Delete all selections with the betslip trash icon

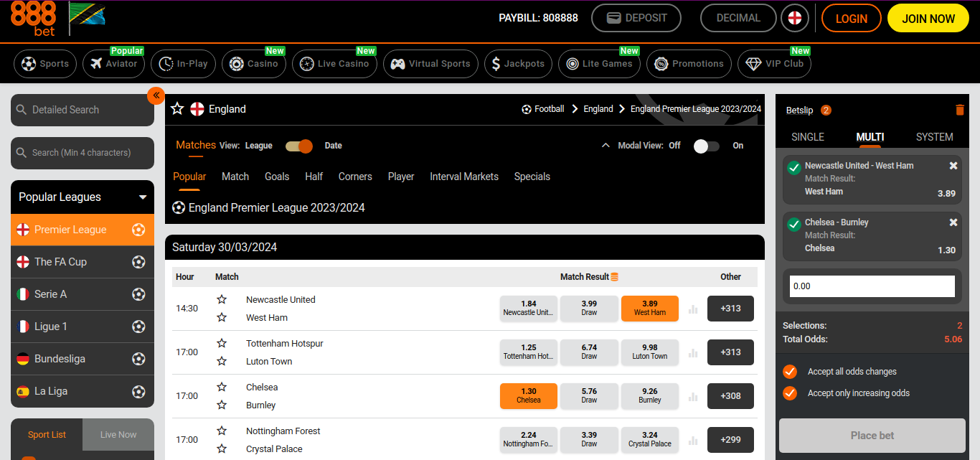[960, 110]
